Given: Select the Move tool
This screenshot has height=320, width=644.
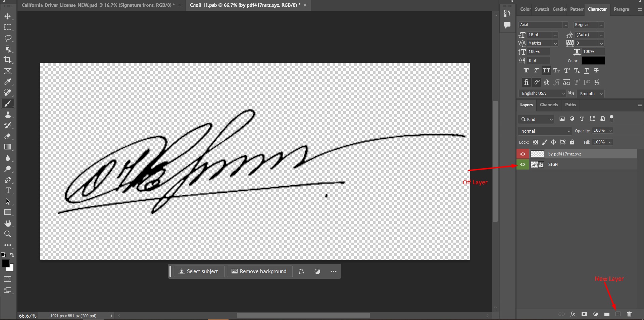Looking at the screenshot, I should tap(8, 16).
